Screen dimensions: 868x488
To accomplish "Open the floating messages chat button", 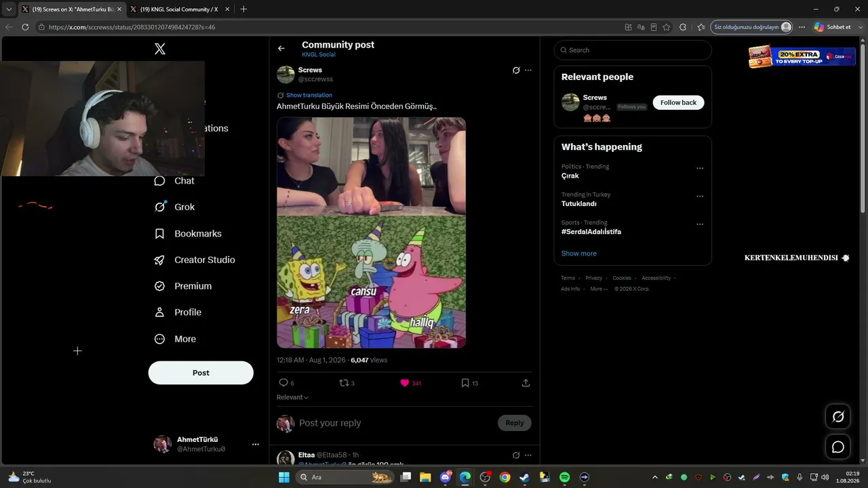I will 838,447.
